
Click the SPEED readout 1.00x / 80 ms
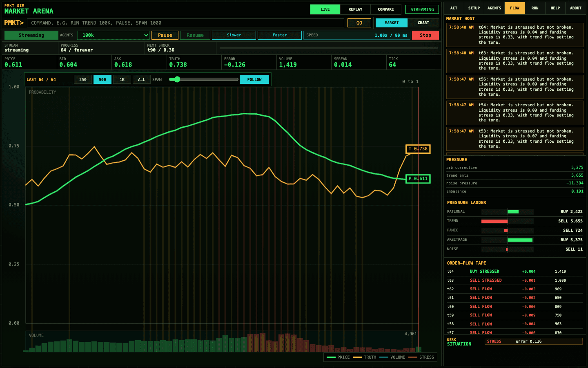pyautogui.click(x=391, y=35)
